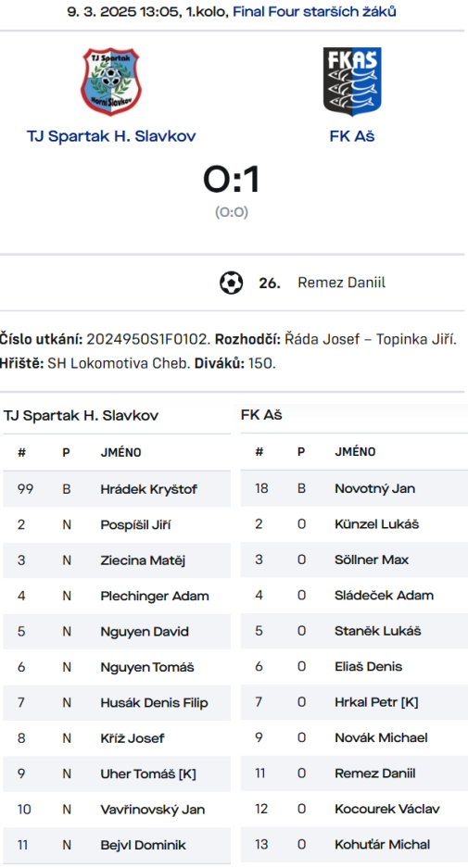This screenshot has height=868, width=468.
Task: Open the FK Aš team name link
Action: pos(352,136)
